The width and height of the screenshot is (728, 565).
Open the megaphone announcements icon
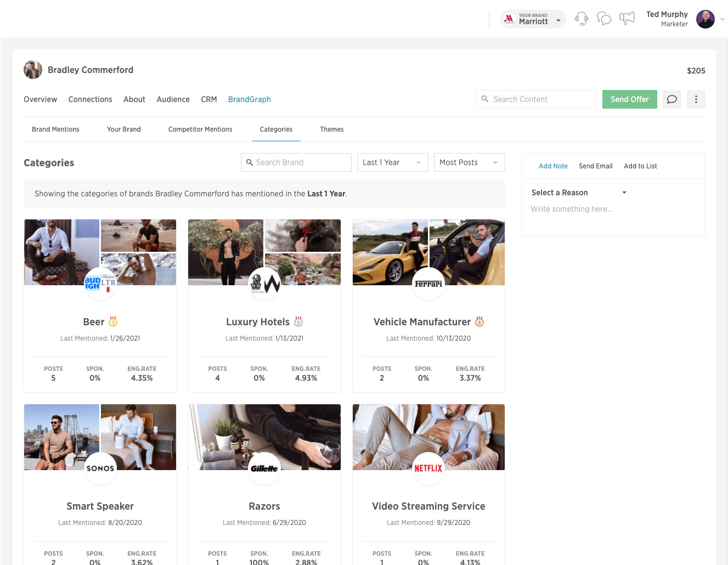click(627, 19)
